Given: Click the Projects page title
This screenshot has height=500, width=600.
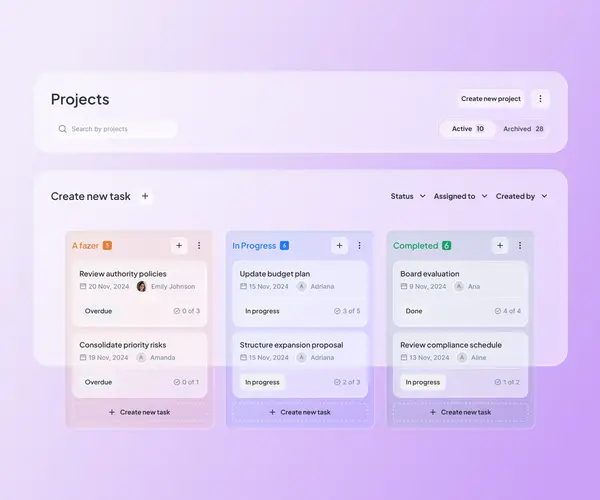Looking at the screenshot, I should (80, 99).
